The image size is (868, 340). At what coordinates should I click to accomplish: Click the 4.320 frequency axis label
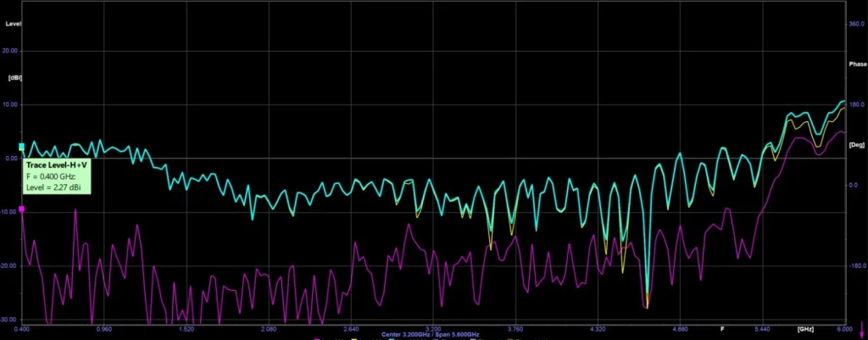598,329
